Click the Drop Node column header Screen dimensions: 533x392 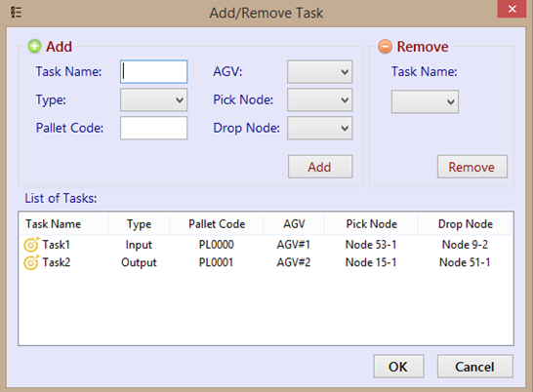[466, 224]
